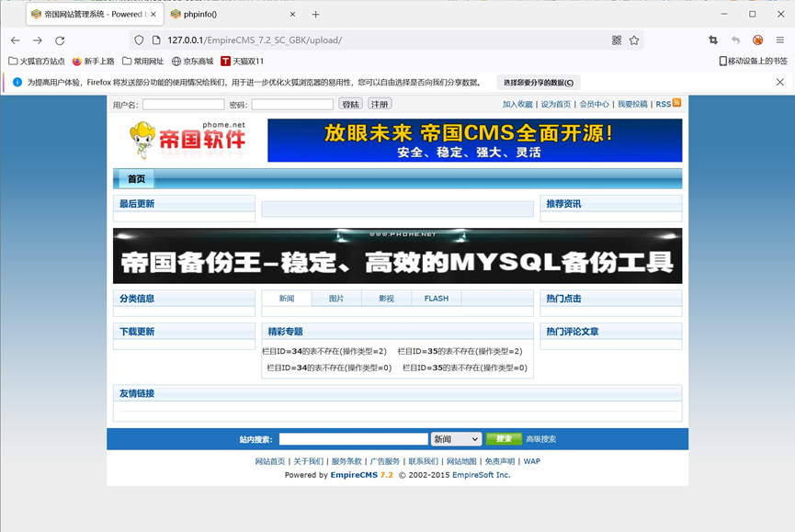Click the 精彩专题 section heading
Image resolution: width=795 pixels, height=532 pixels.
(x=285, y=332)
